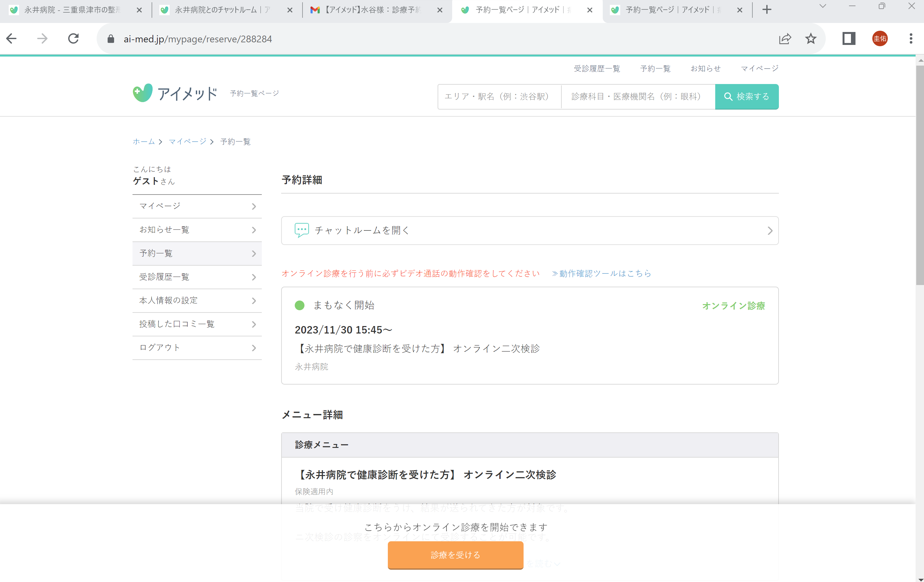The width and height of the screenshot is (924, 582).
Task: Click the アイメッド heart logo
Action: pyautogui.click(x=142, y=93)
